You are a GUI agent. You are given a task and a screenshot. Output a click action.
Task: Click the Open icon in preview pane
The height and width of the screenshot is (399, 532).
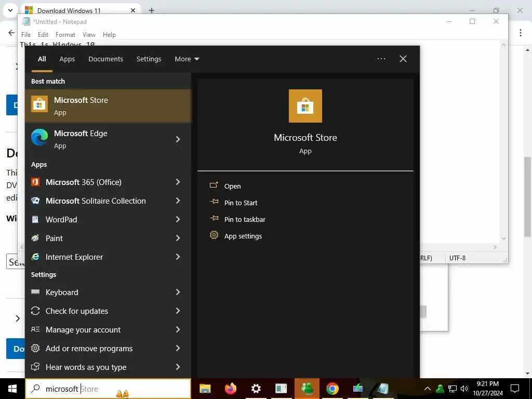pyautogui.click(x=214, y=185)
